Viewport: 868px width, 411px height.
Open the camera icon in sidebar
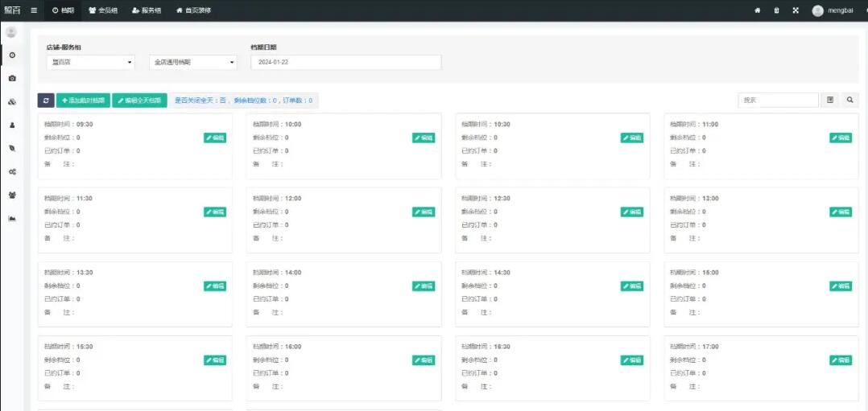[x=12, y=79]
